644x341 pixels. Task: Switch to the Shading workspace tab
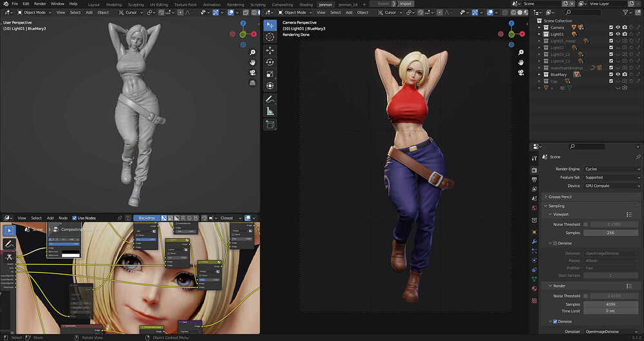pos(306,5)
